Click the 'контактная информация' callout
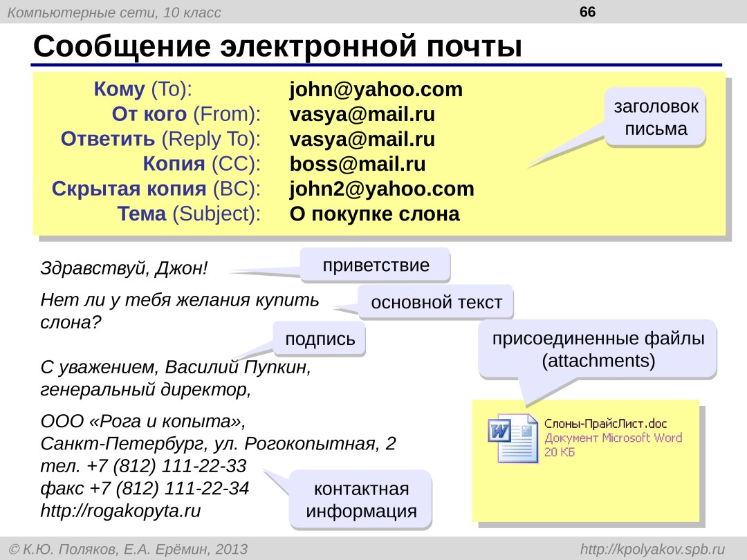The width and height of the screenshot is (747, 560). (361, 500)
